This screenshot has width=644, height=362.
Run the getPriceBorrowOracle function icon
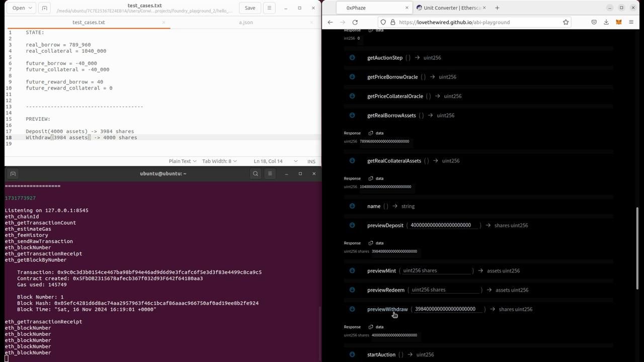coord(352,76)
